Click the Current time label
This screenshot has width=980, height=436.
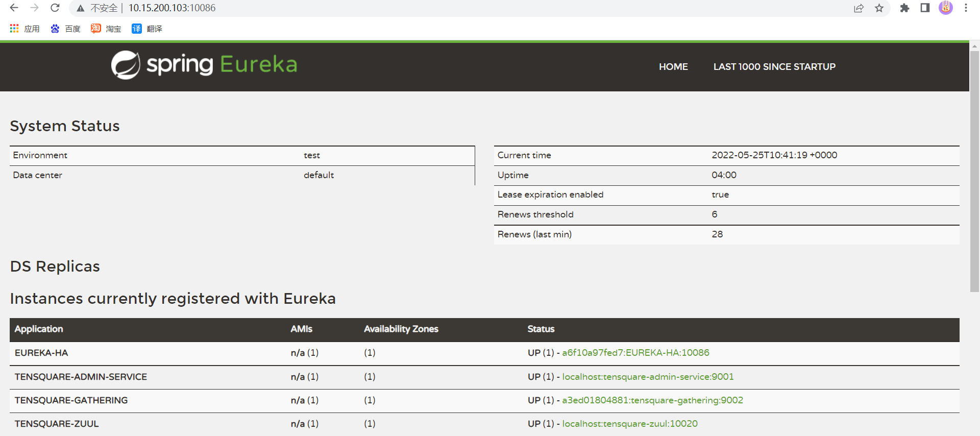(524, 155)
